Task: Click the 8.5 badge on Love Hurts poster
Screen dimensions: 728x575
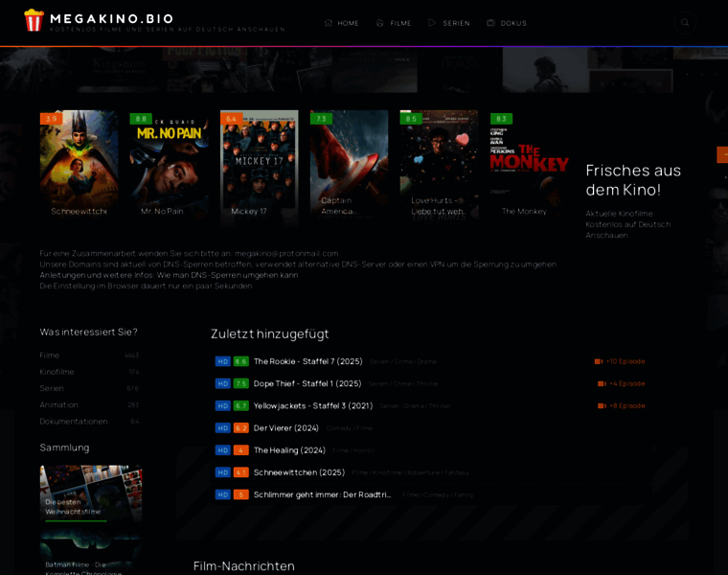Action: pyautogui.click(x=411, y=119)
